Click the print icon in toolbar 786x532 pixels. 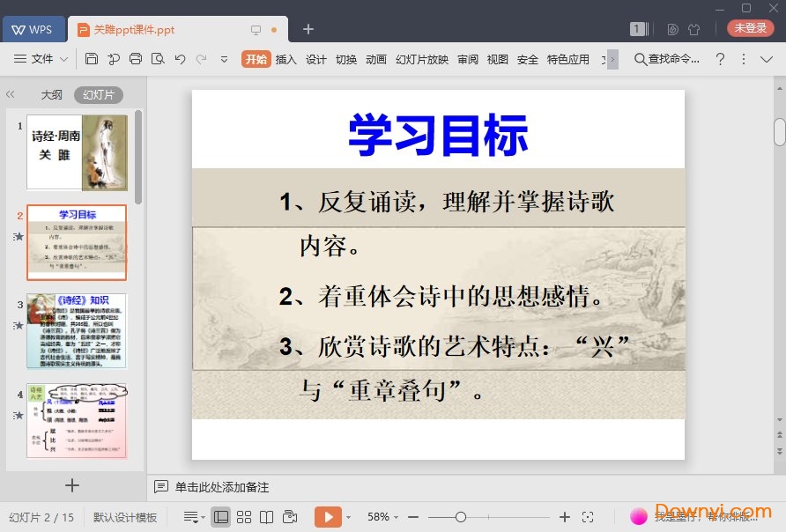pyautogui.click(x=136, y=59)
